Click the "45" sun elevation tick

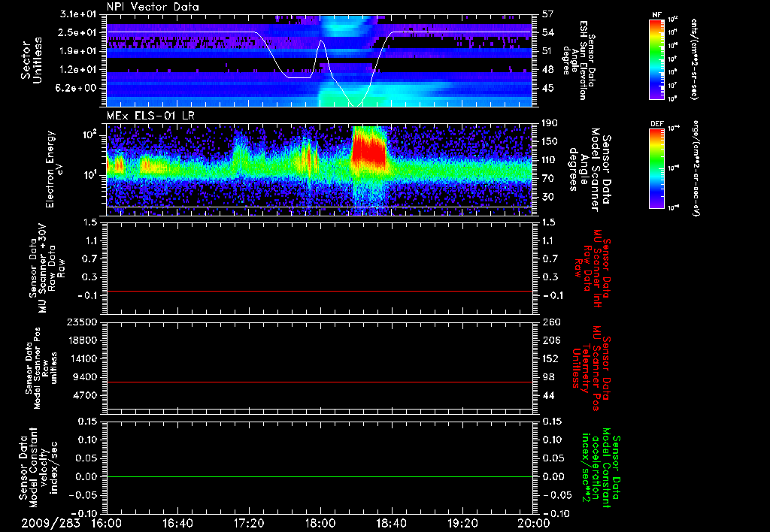pos(547,88)
